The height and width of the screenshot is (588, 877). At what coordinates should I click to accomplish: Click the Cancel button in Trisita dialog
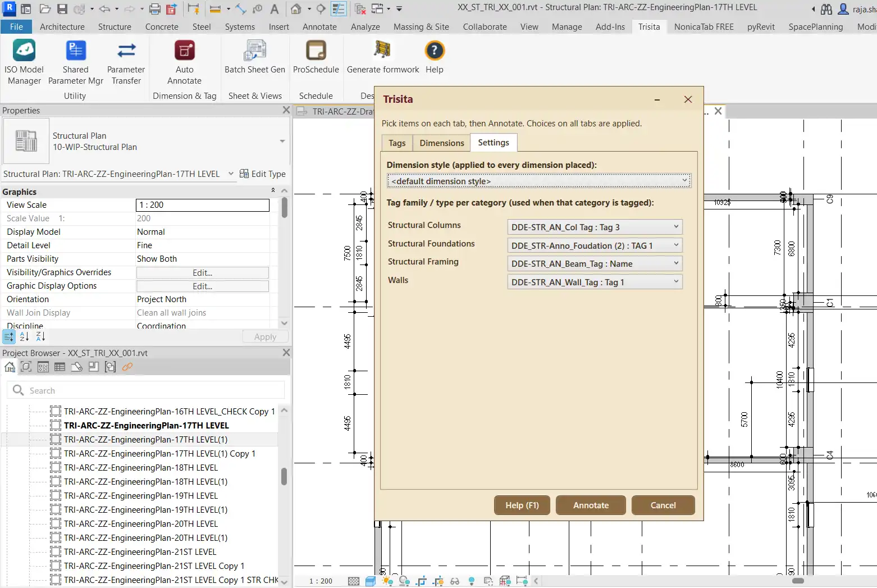pyautogui.click(x=663, y=505)
